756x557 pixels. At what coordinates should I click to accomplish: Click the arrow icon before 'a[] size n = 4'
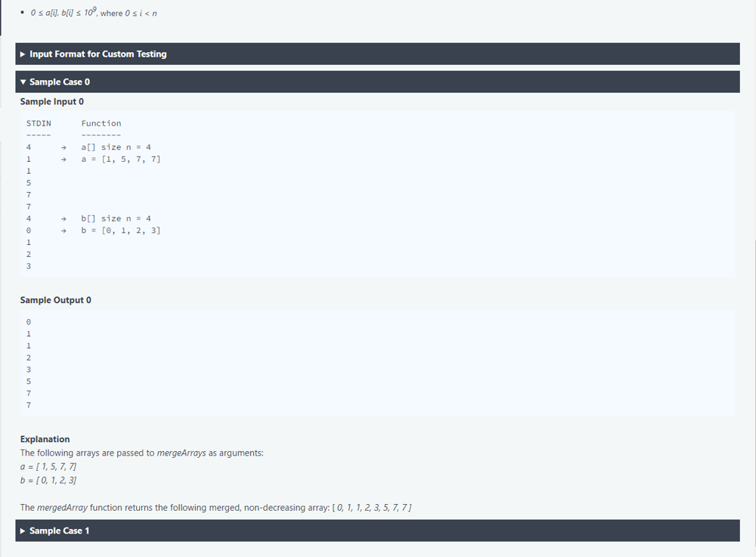pos(64,147)
